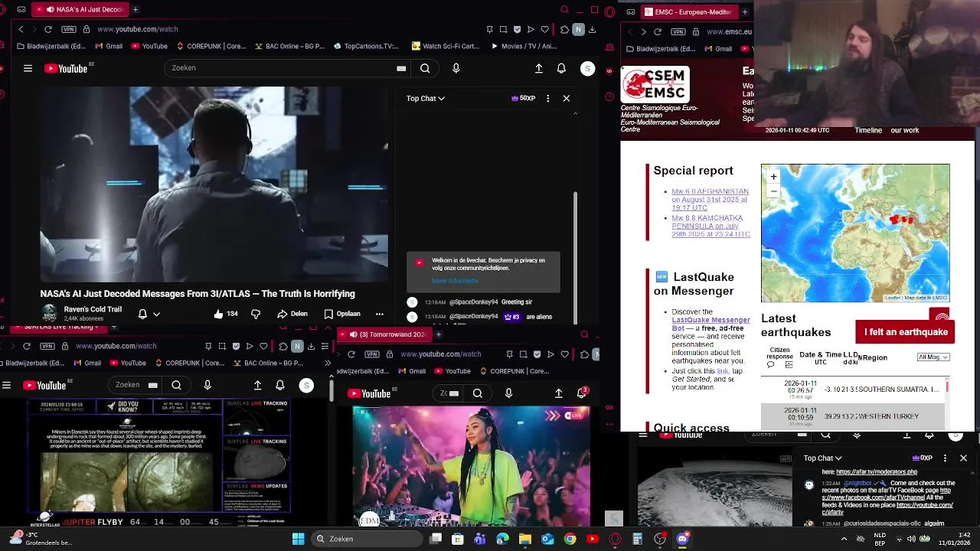Open YouTube guide menu in NASA window
Image resolution: width=980 pixels, height=551 pixels.
coord(28,68)
